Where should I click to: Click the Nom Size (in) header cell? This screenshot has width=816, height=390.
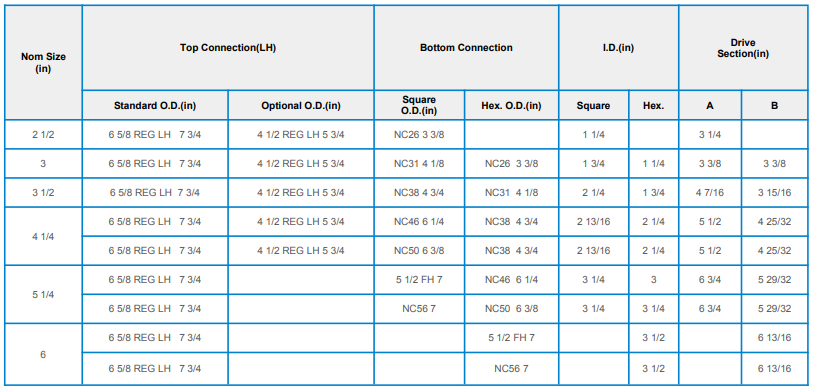43,62
